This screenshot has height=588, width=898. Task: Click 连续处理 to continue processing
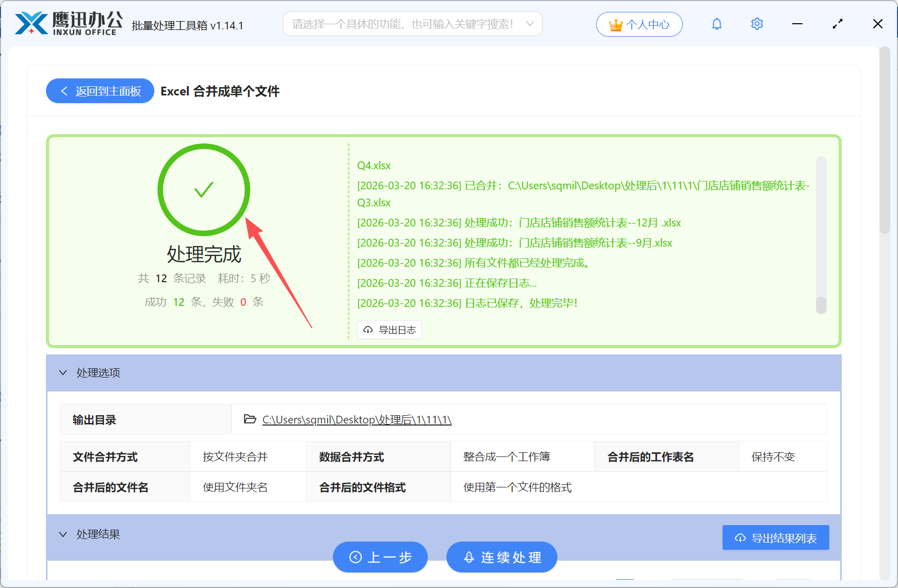[501, 557]
